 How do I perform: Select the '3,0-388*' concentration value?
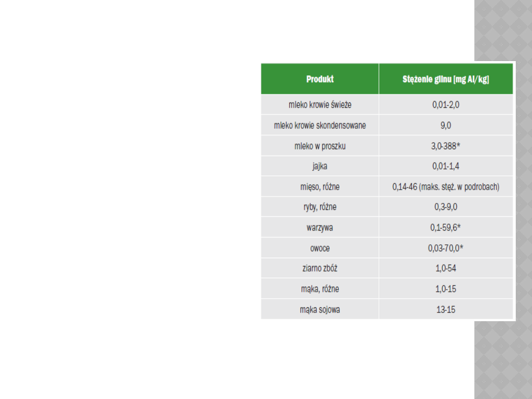[445, 146]
